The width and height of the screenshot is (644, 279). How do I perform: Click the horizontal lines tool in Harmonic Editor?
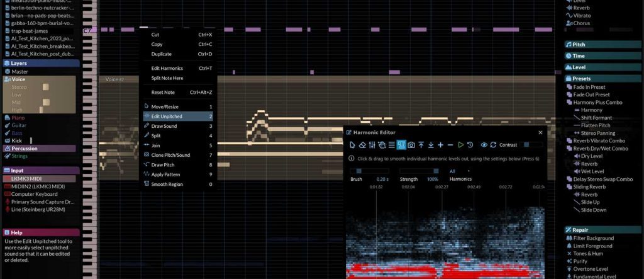pyautogui.click(x=391, y=145)
